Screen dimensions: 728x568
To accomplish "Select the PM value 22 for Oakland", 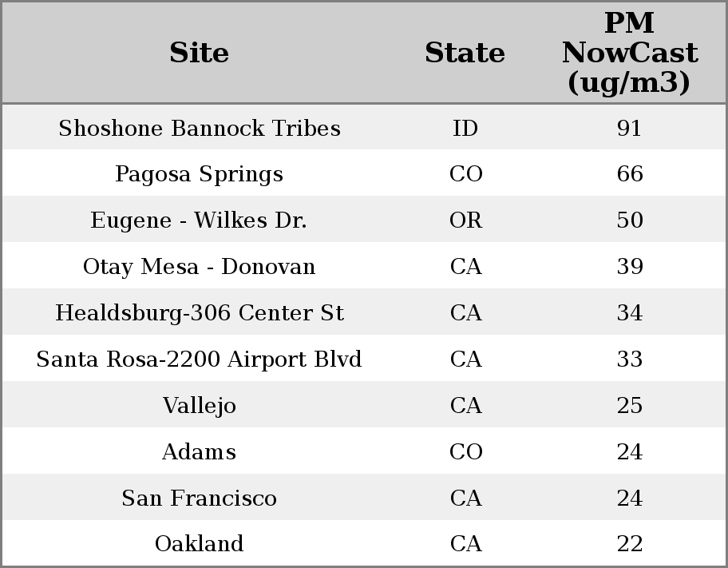I will click(x=629, y=544).
